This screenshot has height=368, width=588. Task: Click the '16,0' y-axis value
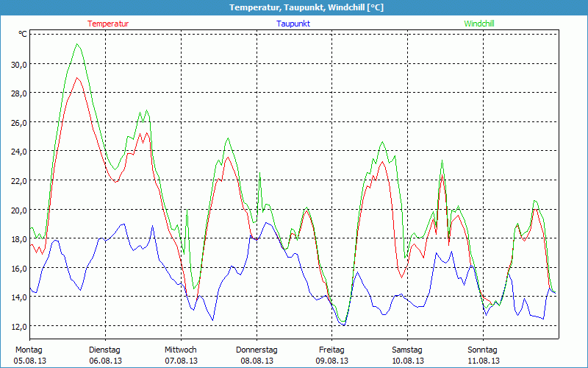[x=19, y=268]
